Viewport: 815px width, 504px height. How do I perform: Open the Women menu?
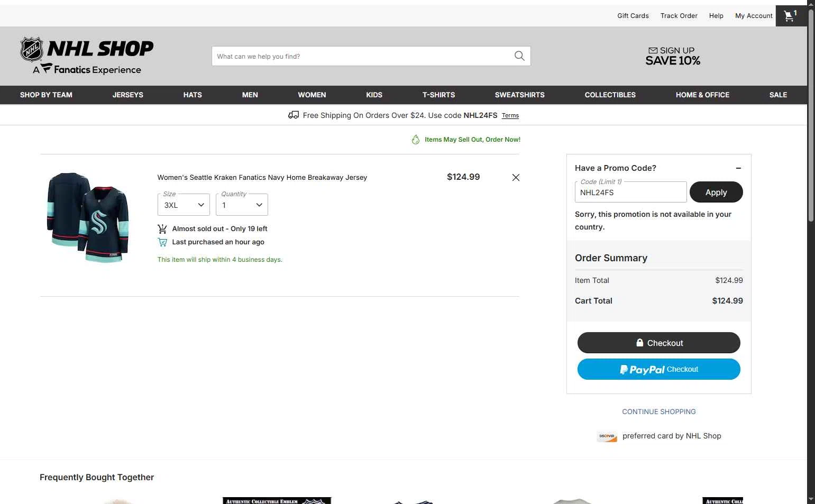(x=312, y=95)
